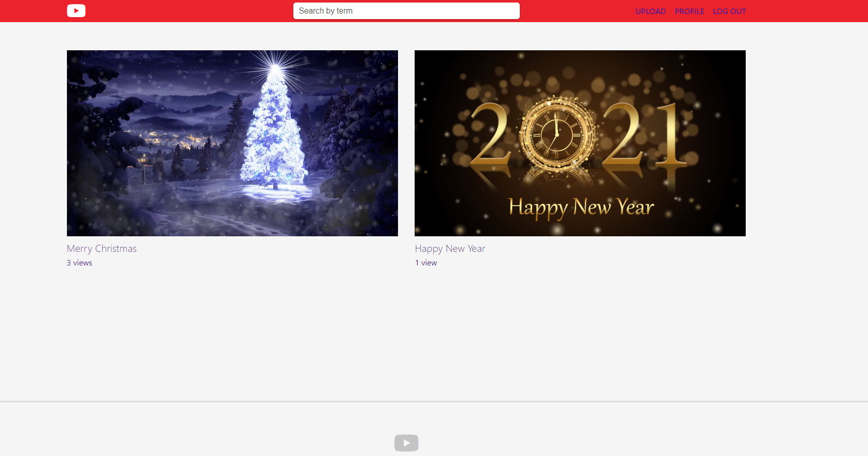Click inside the 'Search by term' field

(x=406, y=11)
